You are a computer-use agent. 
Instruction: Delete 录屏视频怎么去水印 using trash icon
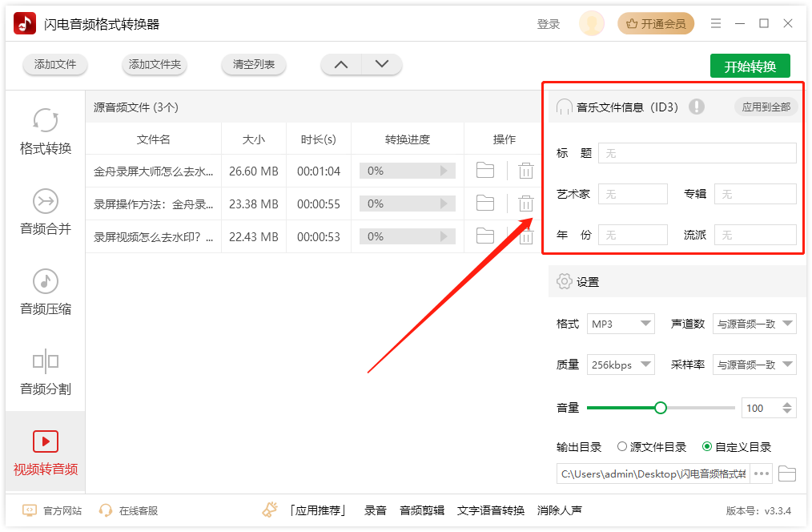(x=525, y=236)
